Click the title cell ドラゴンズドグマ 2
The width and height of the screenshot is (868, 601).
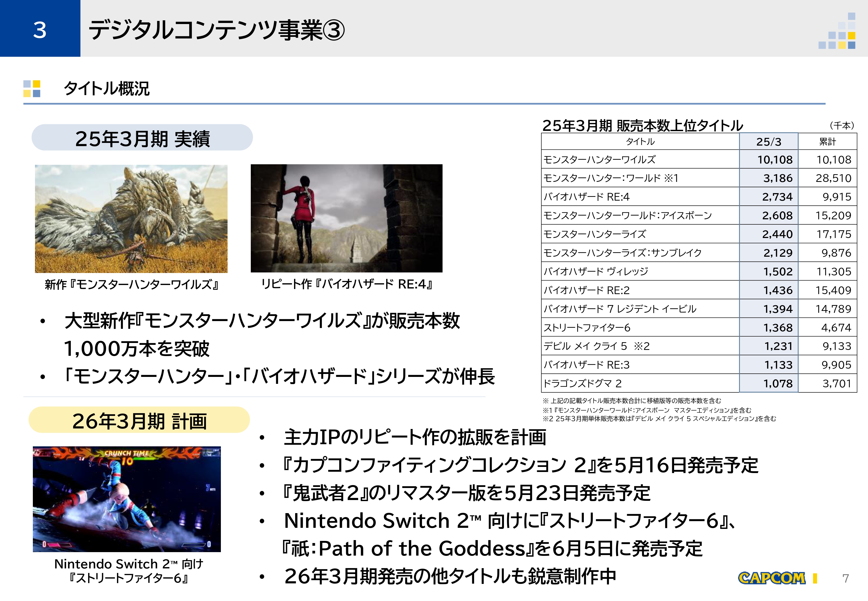tap(640, 383)
